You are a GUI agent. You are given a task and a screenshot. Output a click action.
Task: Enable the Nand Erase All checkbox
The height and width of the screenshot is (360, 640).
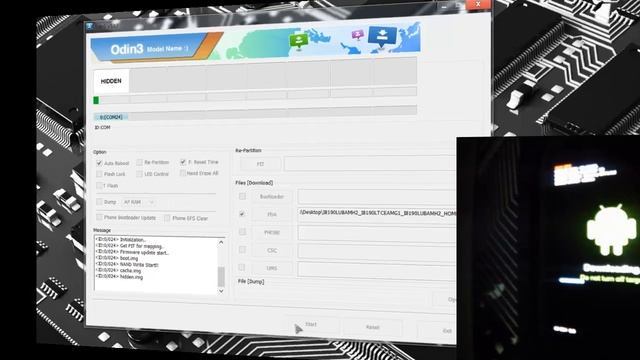tap(183, 173)
